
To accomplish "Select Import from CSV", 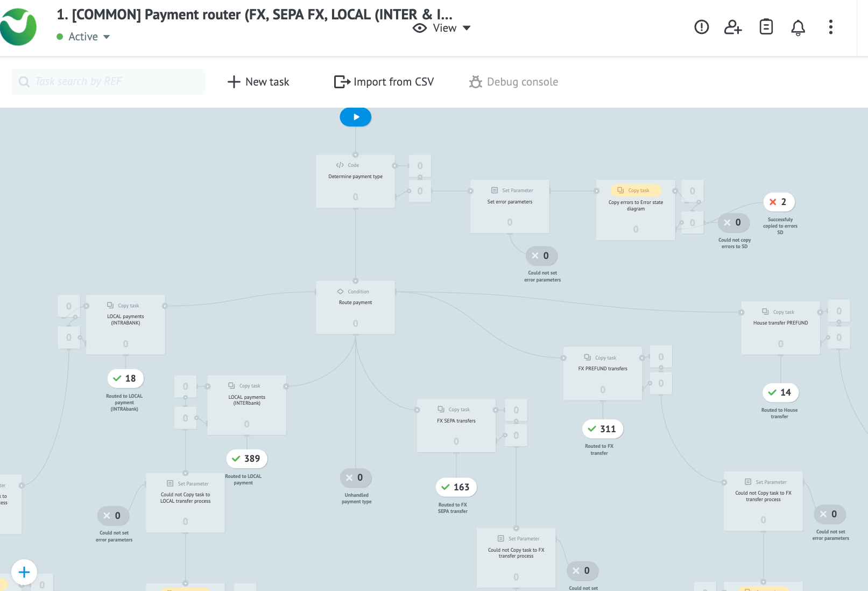I will tap(384, 82).
